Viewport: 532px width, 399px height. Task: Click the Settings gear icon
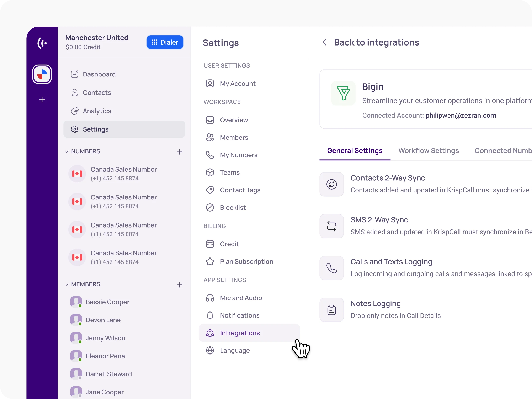point(75,129)
